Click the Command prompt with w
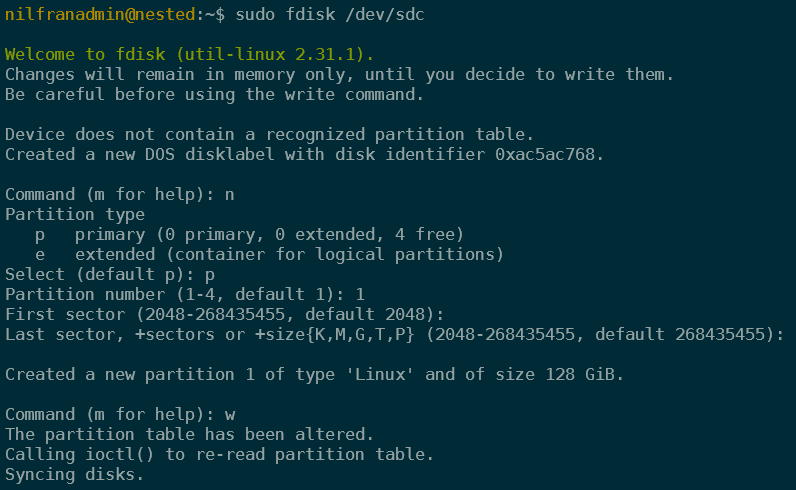This screenshot has width=796, height=490. (120, 414)
